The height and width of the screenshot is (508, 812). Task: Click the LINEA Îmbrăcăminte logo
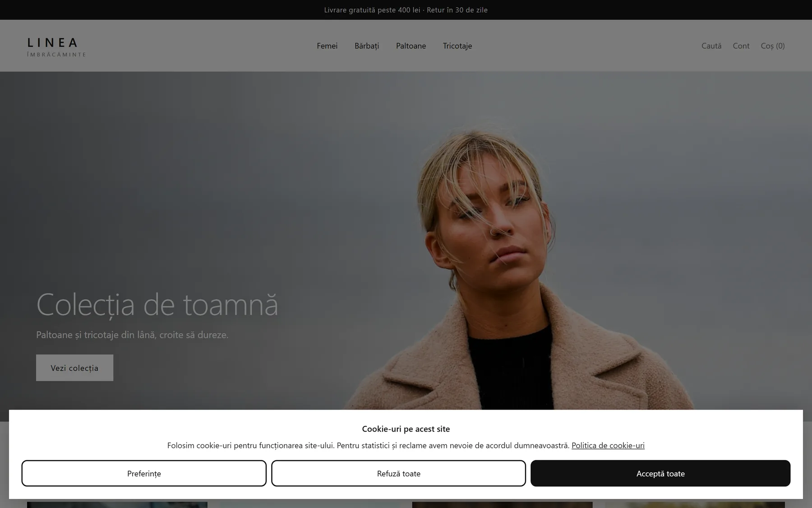click(x=56, y=47)
